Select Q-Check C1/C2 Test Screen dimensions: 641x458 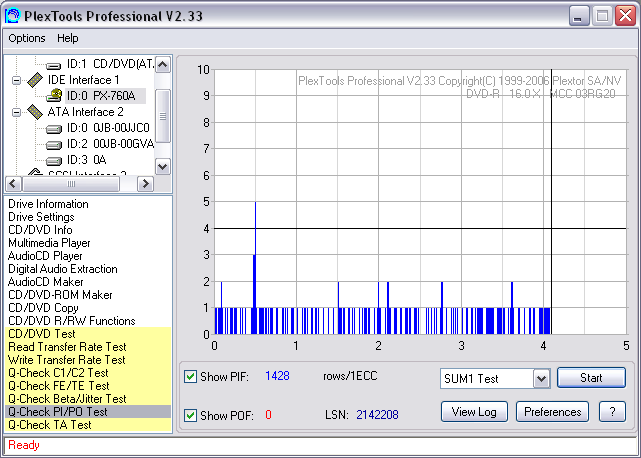click(x=88, y=373)
